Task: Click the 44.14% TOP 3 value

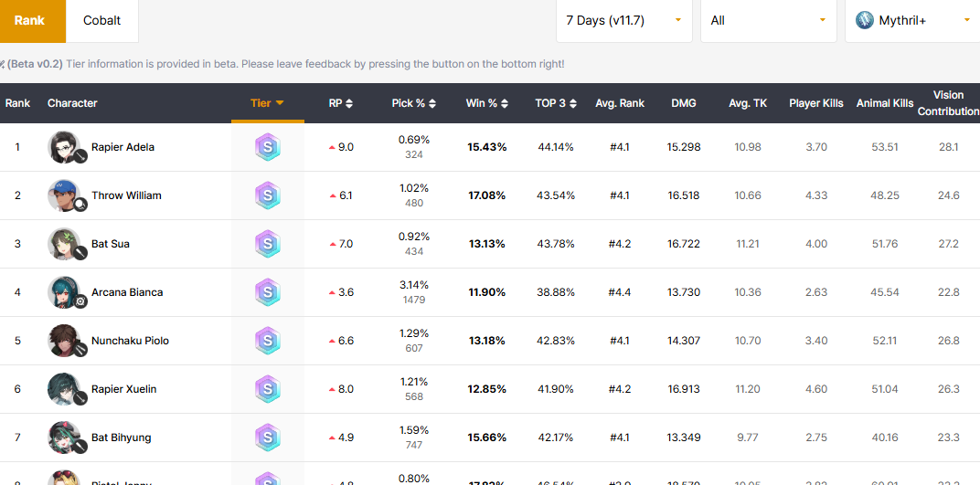Action: pos(556,147)
